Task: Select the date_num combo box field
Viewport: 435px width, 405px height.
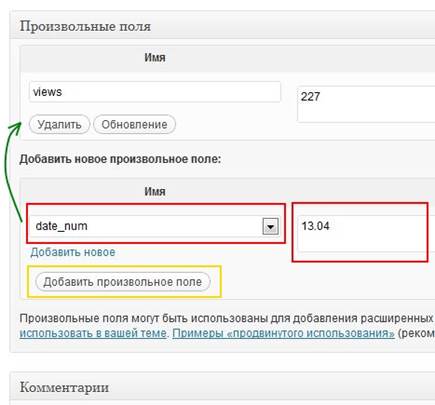Action: coord(156,226)
